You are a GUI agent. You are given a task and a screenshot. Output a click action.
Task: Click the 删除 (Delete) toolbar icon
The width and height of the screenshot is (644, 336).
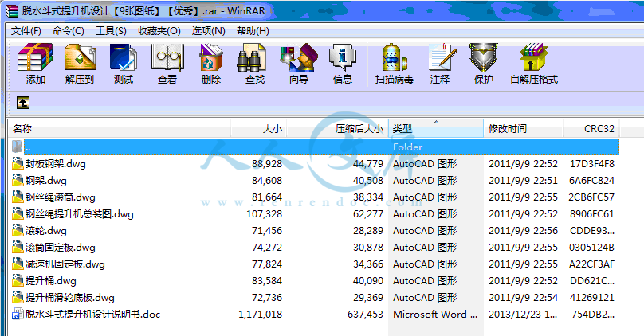pyautogui.click(x=211, y=57)
